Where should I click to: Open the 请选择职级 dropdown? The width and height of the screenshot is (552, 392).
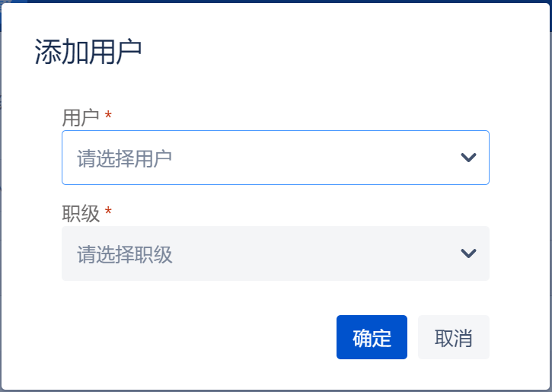tap(275, 253)
